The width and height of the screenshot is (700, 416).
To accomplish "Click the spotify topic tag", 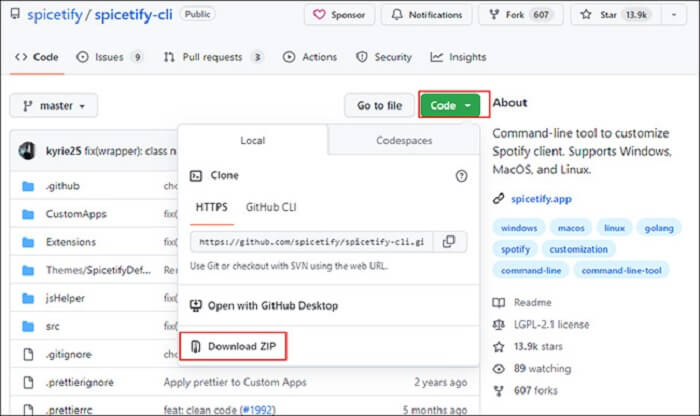I will pyautogui.click(x=515, y=249).
